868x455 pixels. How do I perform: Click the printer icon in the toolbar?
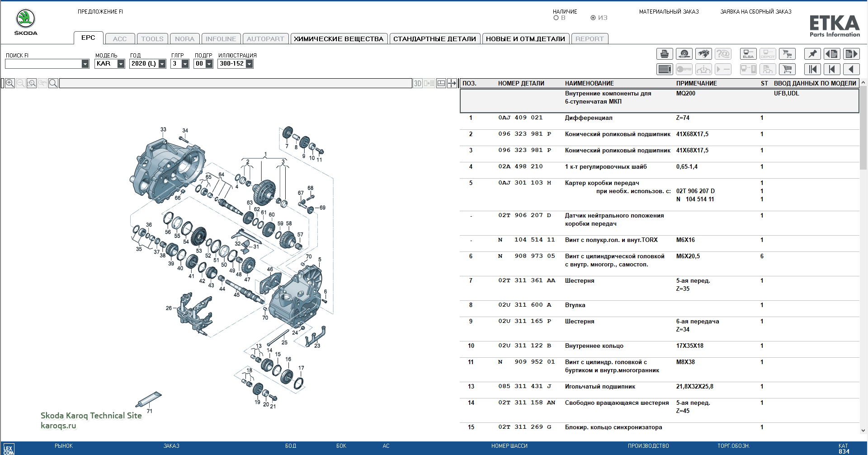tap(665, 54)
